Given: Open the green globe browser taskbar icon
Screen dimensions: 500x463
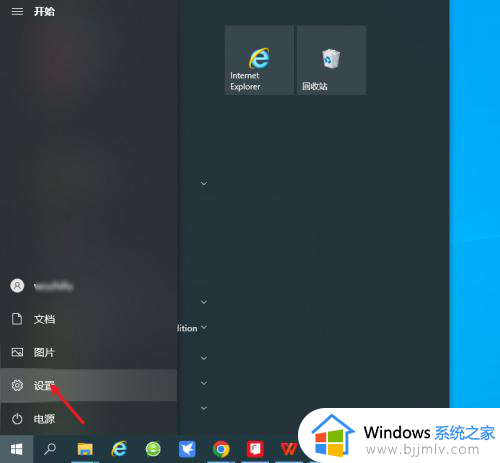Looking at the screenshot, I should [x=153, y=449].
